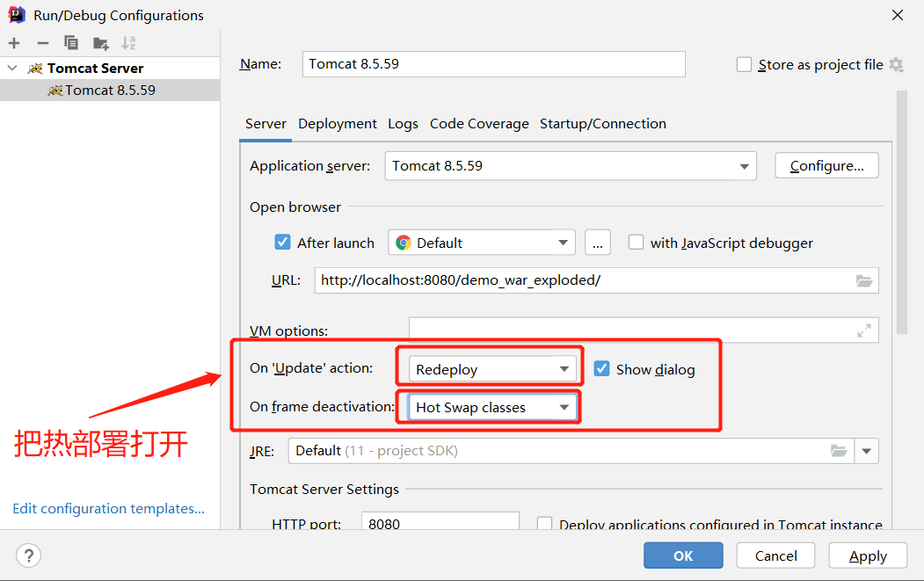Uncheck the After launch checkbox
The width and height of the screenshot is (924, 581).
tap(283, 243)
